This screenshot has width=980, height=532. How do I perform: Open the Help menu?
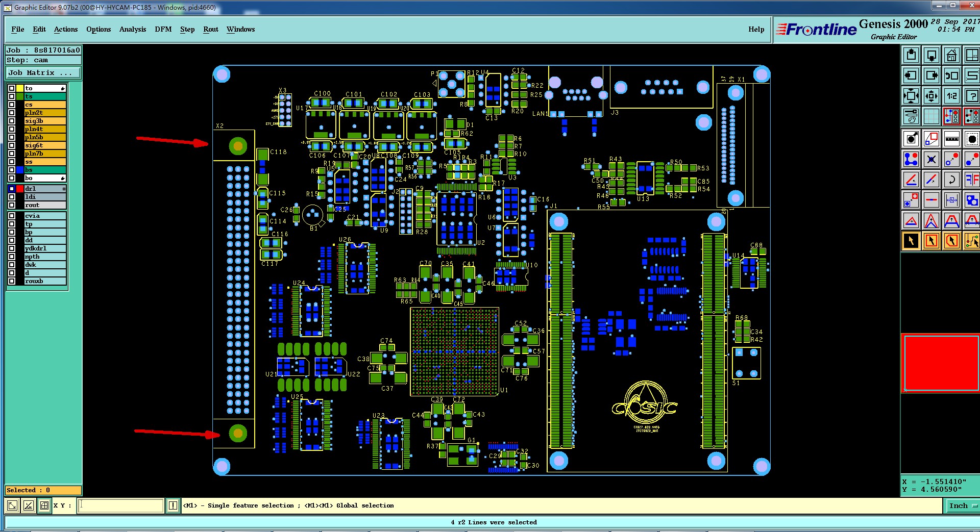coord(756,29)
